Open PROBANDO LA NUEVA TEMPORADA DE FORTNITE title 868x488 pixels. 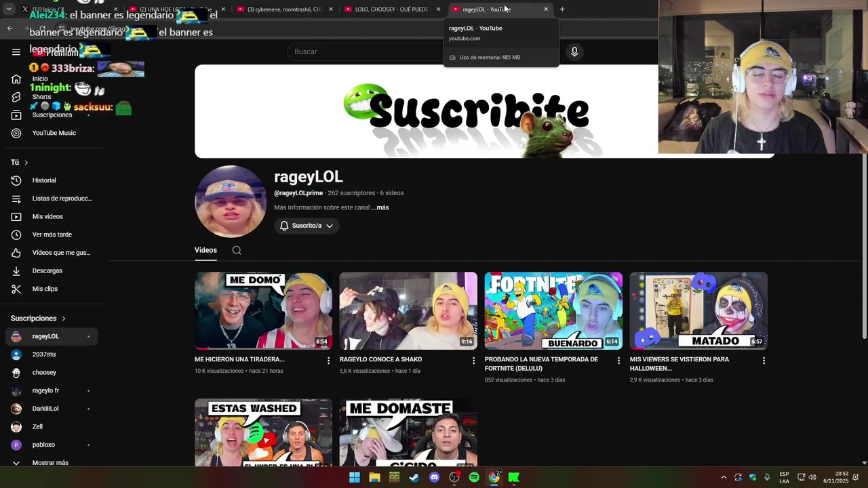[541, 364]
